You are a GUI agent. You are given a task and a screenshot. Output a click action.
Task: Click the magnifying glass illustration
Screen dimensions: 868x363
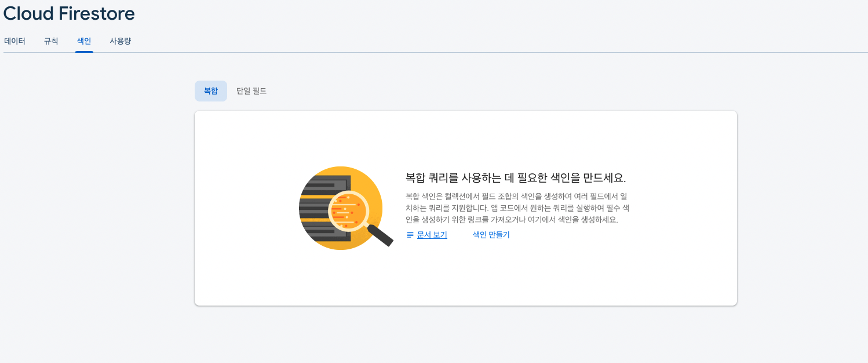[x=345, y=208]
